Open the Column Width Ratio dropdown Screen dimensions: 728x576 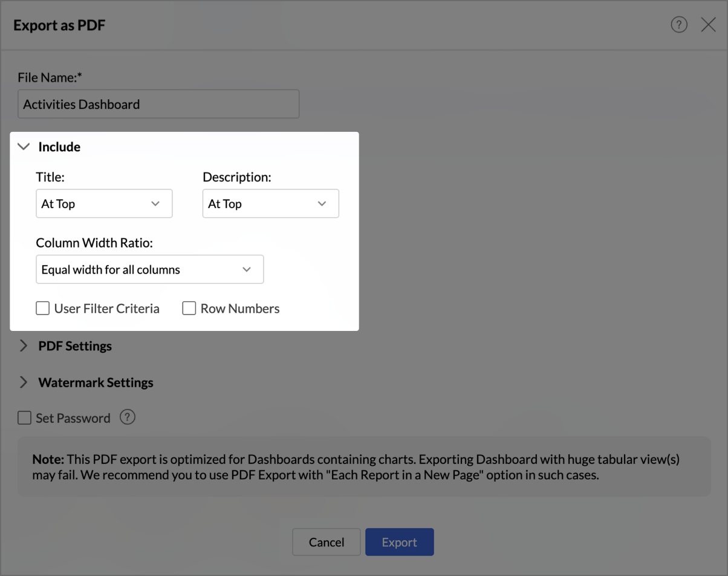click(x=149, y=270)
